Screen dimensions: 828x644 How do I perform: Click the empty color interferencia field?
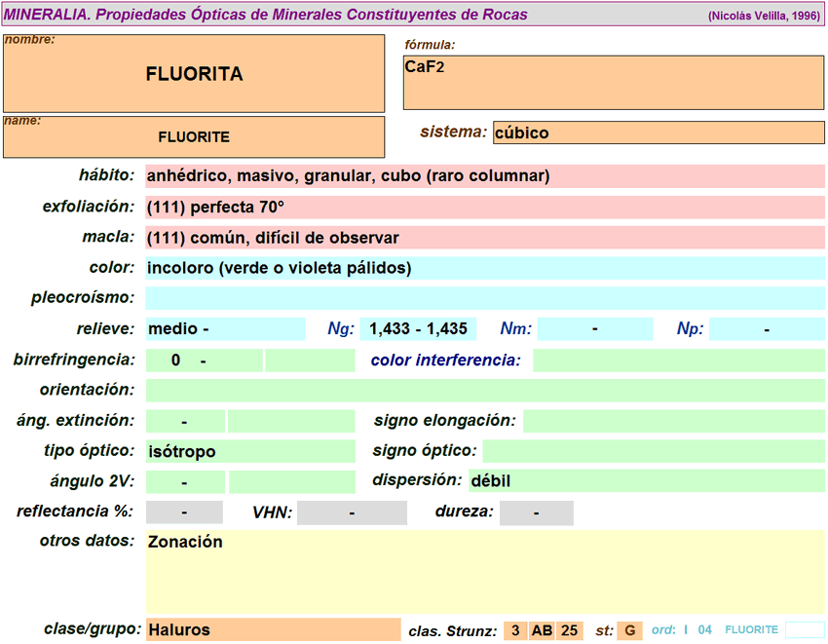click(678, 360)
